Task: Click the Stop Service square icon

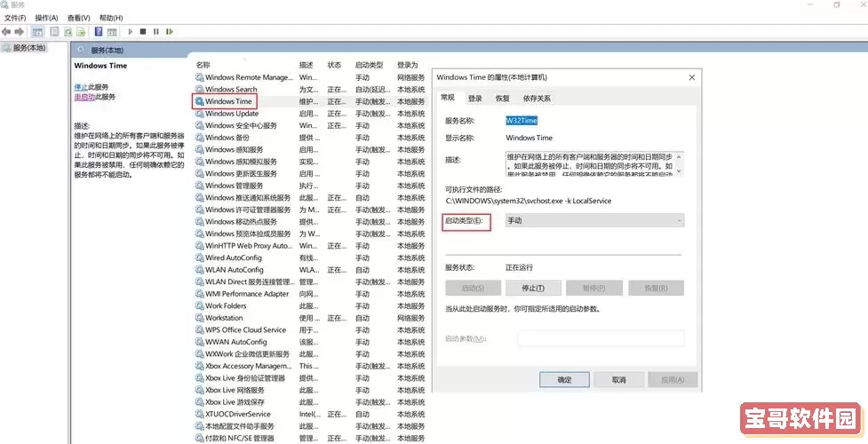Action: [x=143, y=32]
